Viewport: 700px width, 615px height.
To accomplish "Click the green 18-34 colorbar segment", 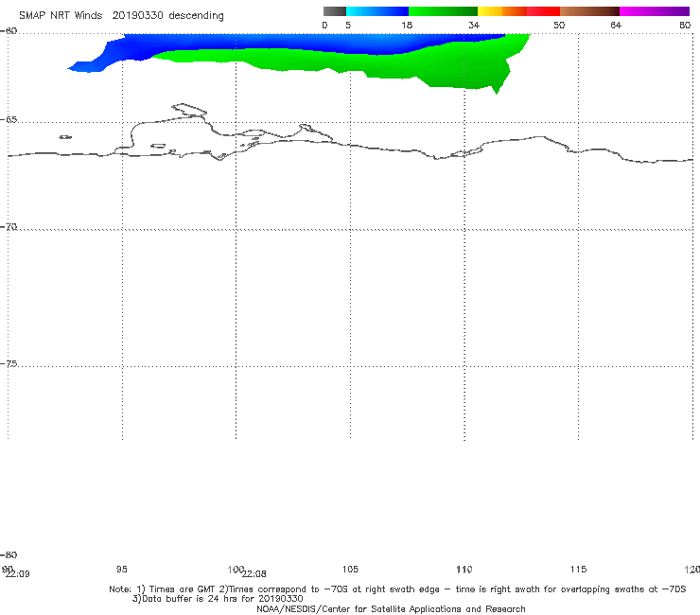I will pyautogui.click(x=443, y=11).
